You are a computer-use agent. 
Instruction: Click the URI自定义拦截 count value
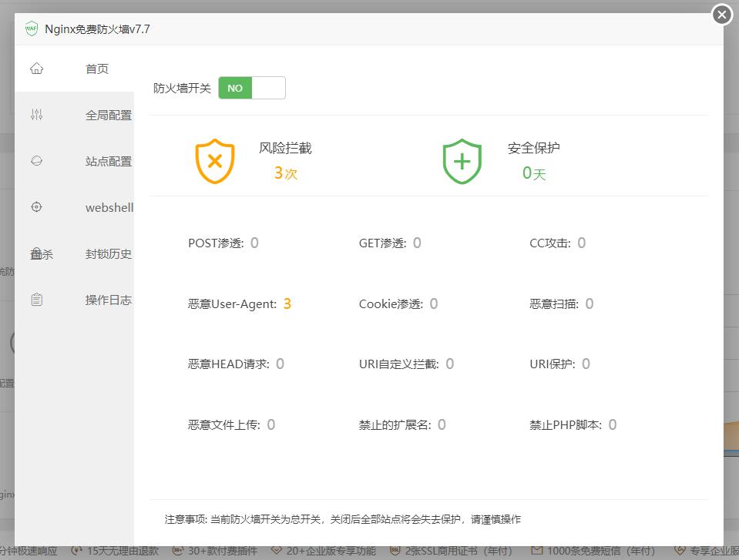pos(449,364)
